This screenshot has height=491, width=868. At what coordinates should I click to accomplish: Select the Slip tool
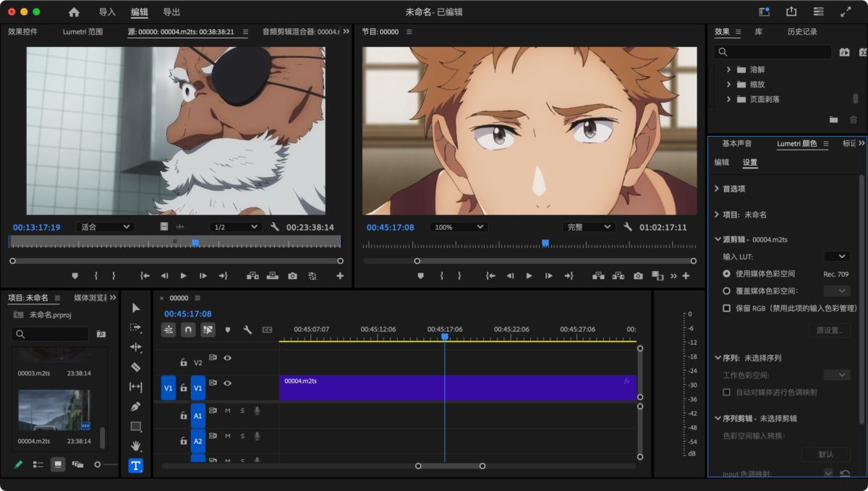point(136,387)
